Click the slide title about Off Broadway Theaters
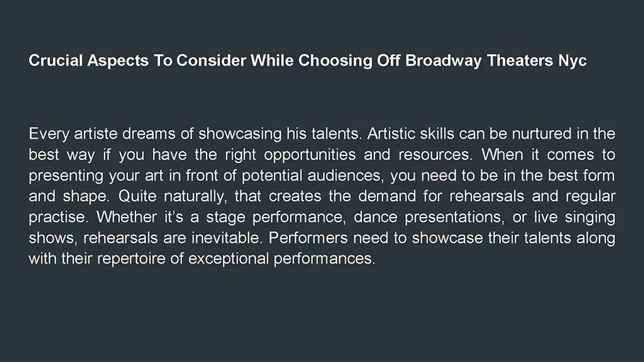The height and width of the screenshot is (362, 644). [x=308, y=61]
